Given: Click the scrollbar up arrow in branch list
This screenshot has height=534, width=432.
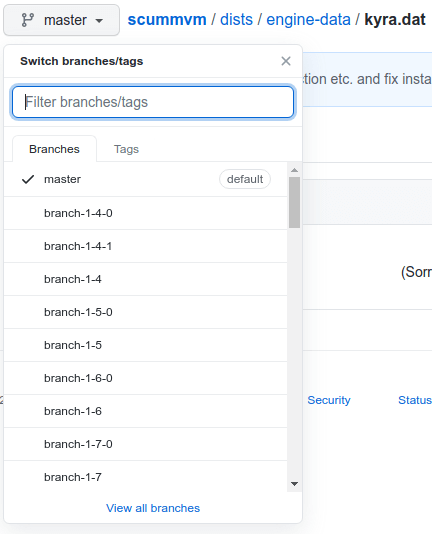Looking at the screenshot, I should pos(295,170).
